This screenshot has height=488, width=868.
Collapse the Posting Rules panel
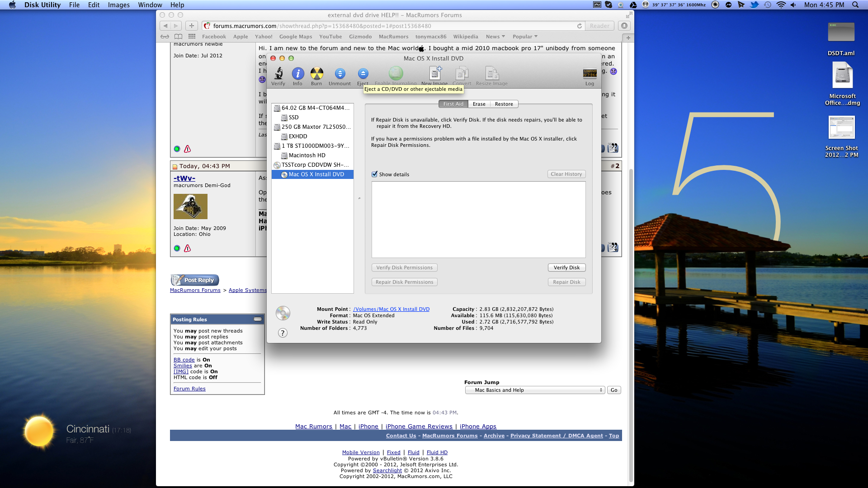258,319
